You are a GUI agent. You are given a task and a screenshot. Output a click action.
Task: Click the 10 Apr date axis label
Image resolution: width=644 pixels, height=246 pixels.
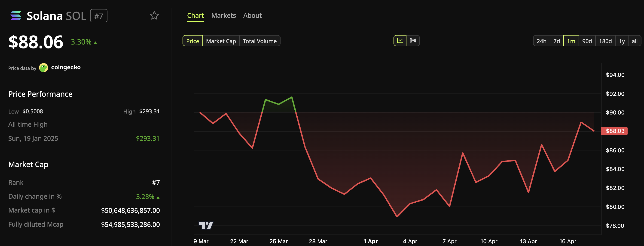point(489,241)
